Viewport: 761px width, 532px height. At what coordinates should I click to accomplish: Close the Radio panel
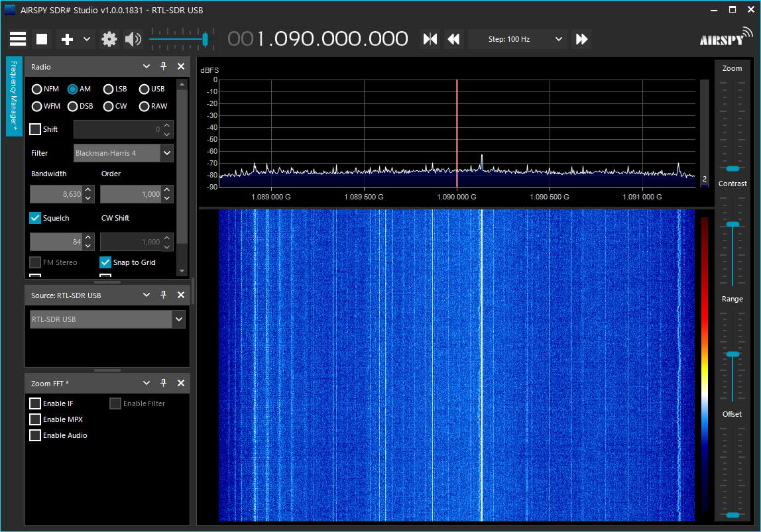tap(181, 66)
